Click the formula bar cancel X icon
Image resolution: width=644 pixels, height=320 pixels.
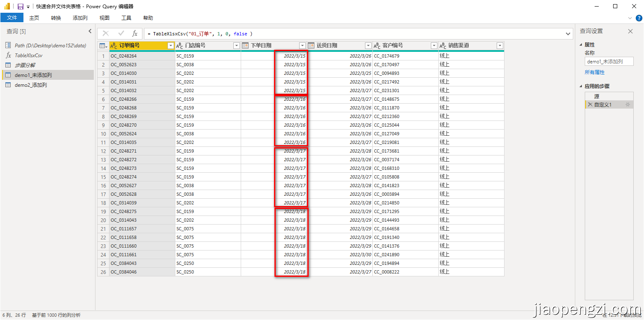(x=106, y=34)
